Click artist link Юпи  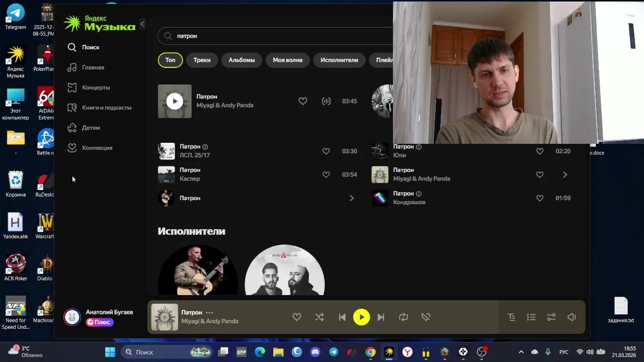pyautogui.click(x=399, y=155)
